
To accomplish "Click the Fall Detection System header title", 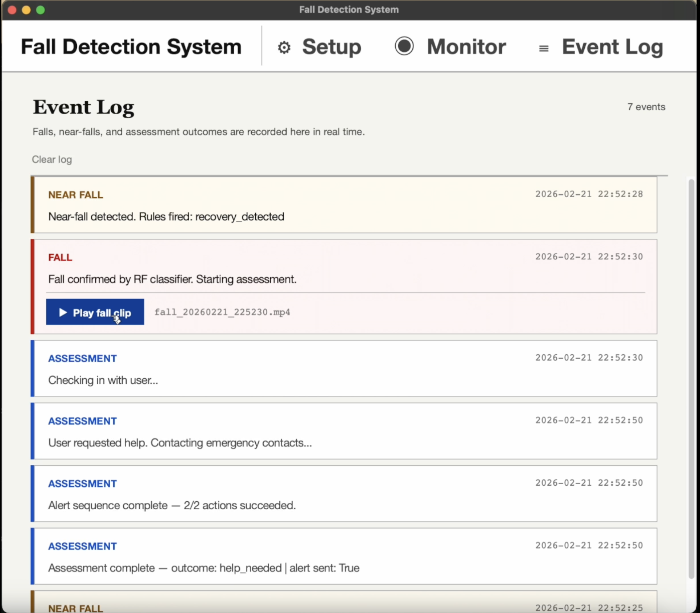I will (131, 47).
